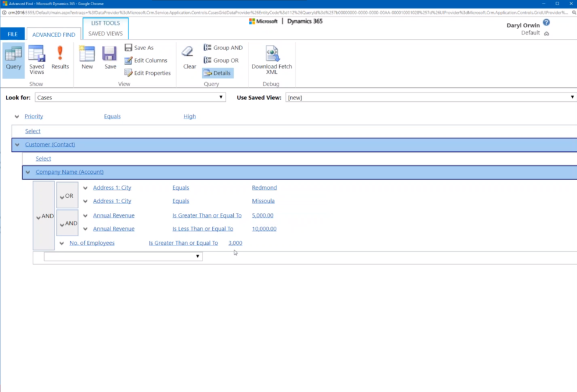577x392 pixels.
Task: Open chevron beside 5,000.00 revenue row
Action: point(86,216)
